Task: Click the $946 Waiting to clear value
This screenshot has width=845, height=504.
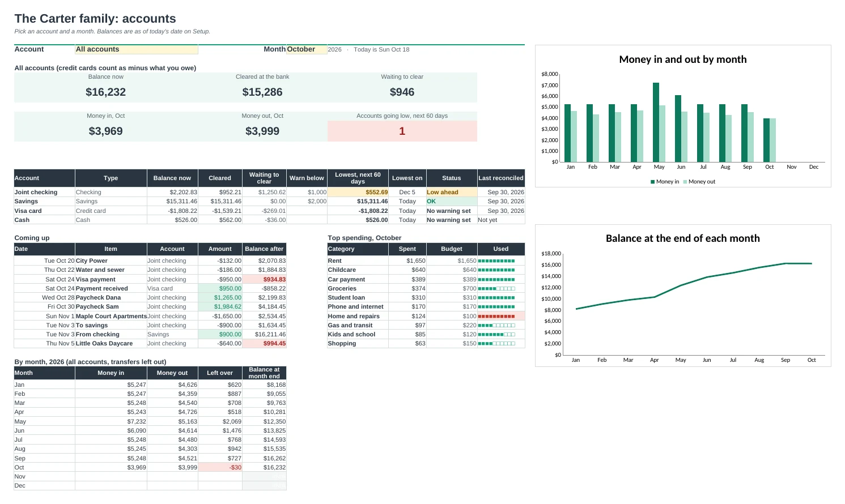Action: [402, 92]
